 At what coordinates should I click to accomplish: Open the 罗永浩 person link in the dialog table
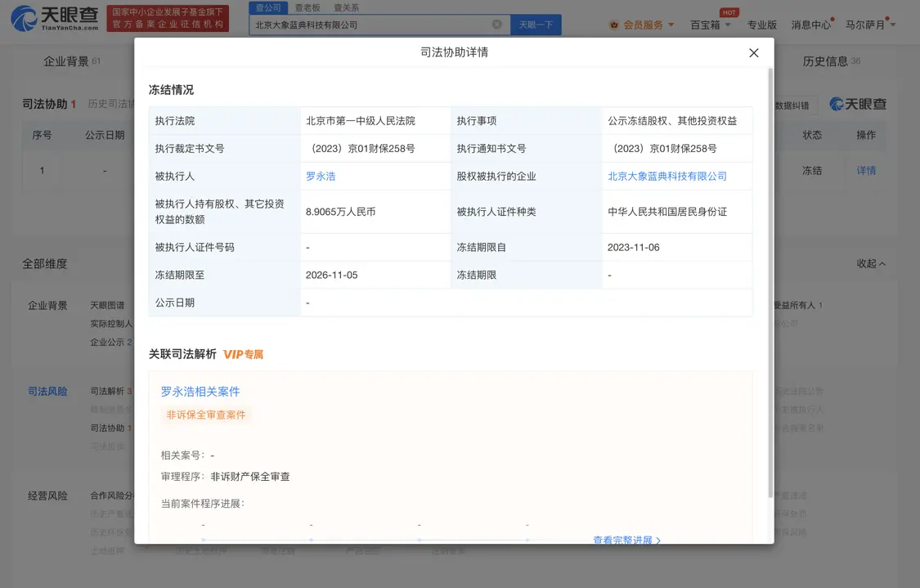coord(321,176)
